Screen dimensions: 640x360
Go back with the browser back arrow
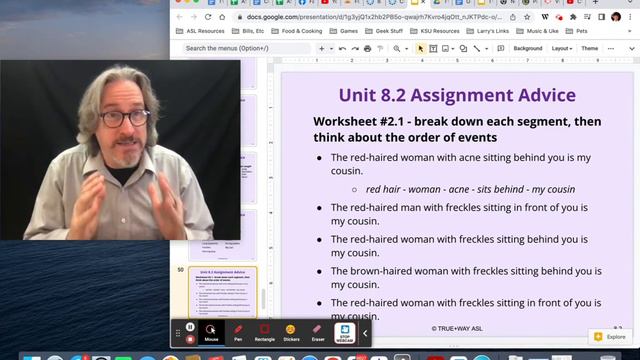point(179,17)
